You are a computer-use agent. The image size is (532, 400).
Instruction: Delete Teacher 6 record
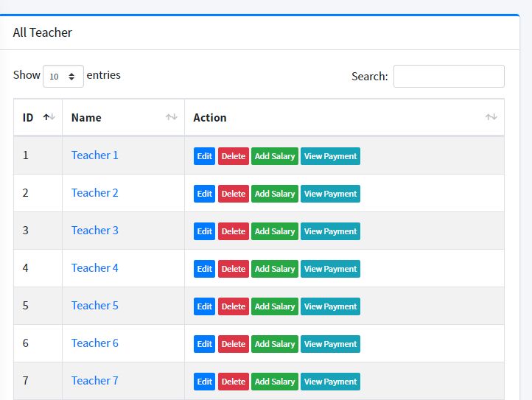pyautogui.click(x=234, y=344)
